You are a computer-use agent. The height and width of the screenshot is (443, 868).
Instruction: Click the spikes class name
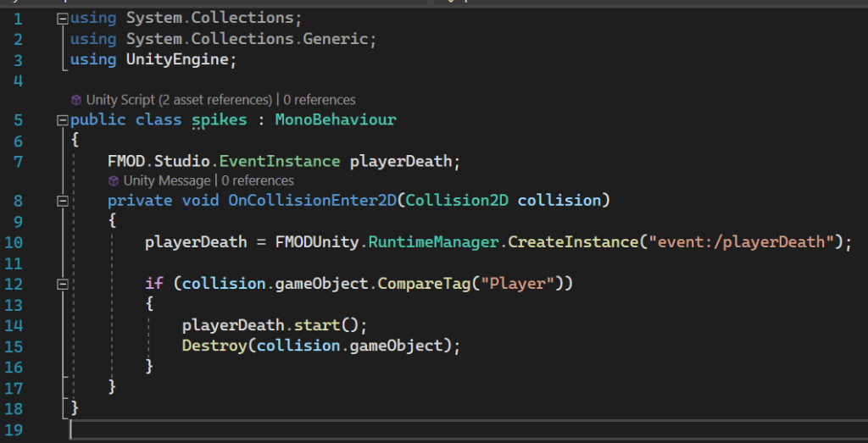(219, 119)
